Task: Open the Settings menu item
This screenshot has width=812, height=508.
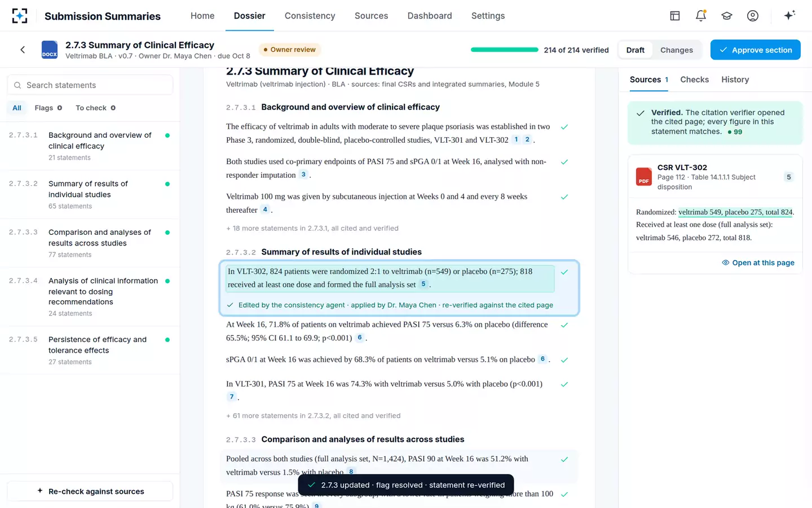Action: point(488,16)
